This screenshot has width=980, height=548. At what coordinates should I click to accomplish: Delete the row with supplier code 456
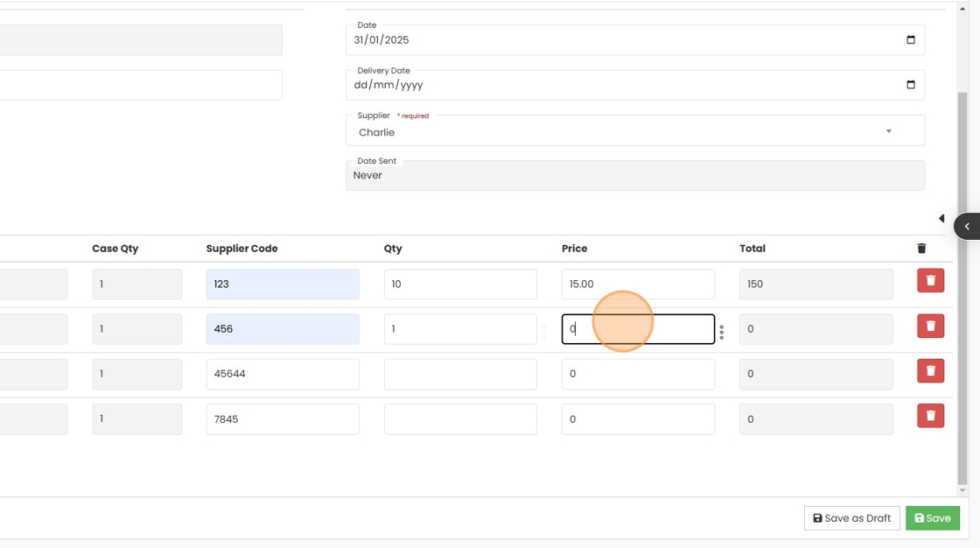[930, 327]
